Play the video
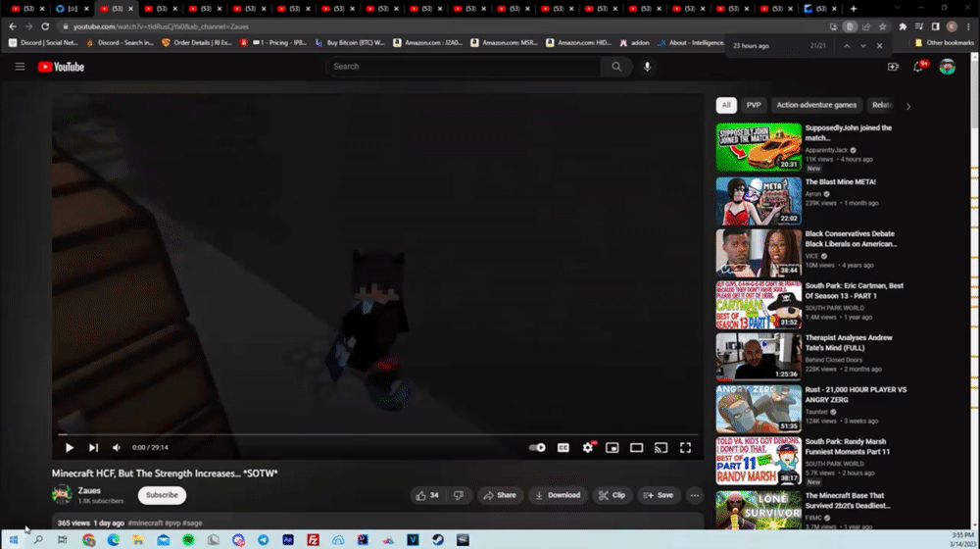The width and height of the screenshot is (980, 549). point(70,448)
